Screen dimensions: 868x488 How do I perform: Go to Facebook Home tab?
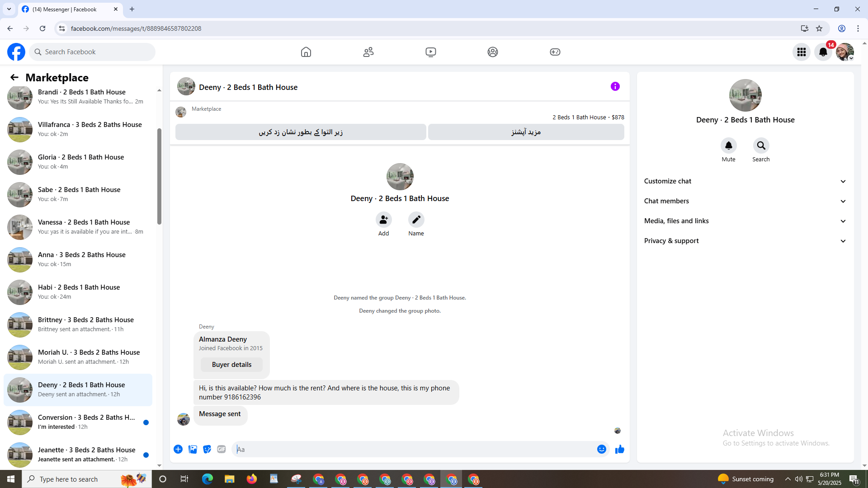[306, 52]
